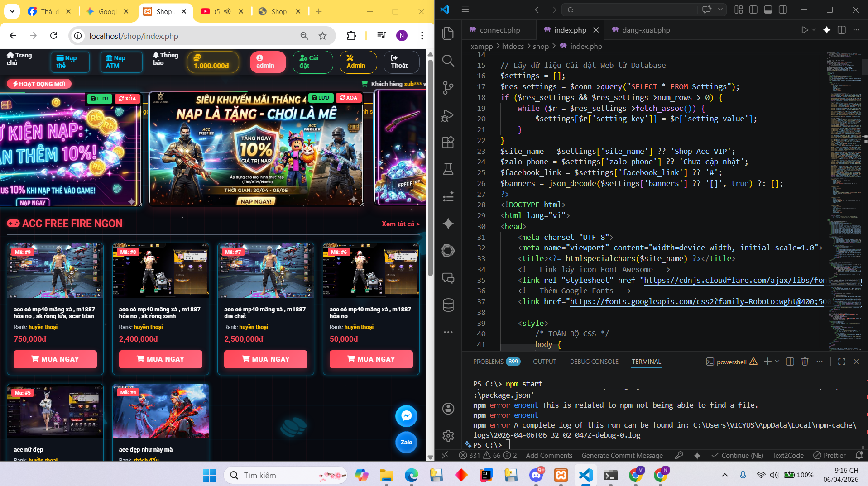Open the Search view in activity bar

[448, 61]
